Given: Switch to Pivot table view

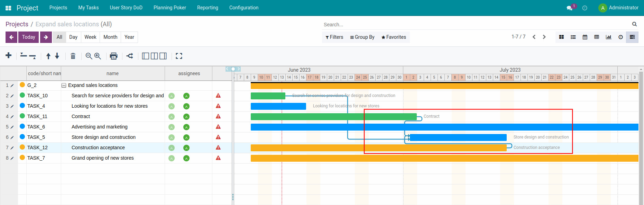Looking at the screenshot, I should (597, 37).
